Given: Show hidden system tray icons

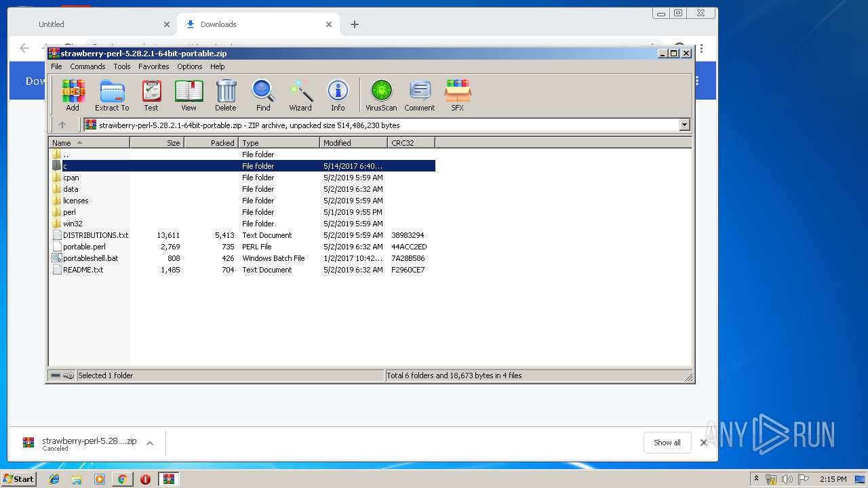Looking at the screenshot, I should [757, 479].
